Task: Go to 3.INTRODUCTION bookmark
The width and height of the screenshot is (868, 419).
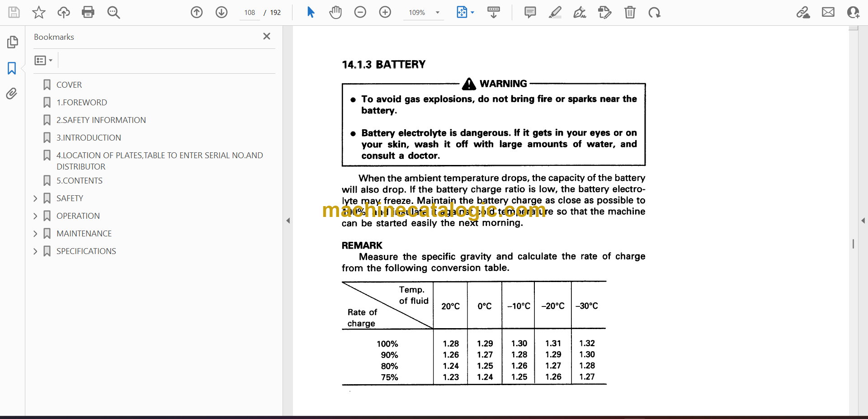Action: [x=89, y=138]
